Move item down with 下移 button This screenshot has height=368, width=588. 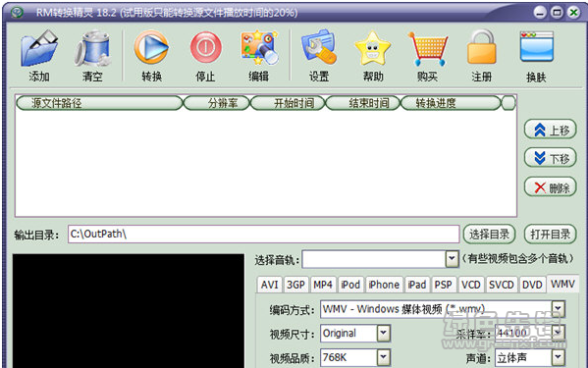coord(550,158)
